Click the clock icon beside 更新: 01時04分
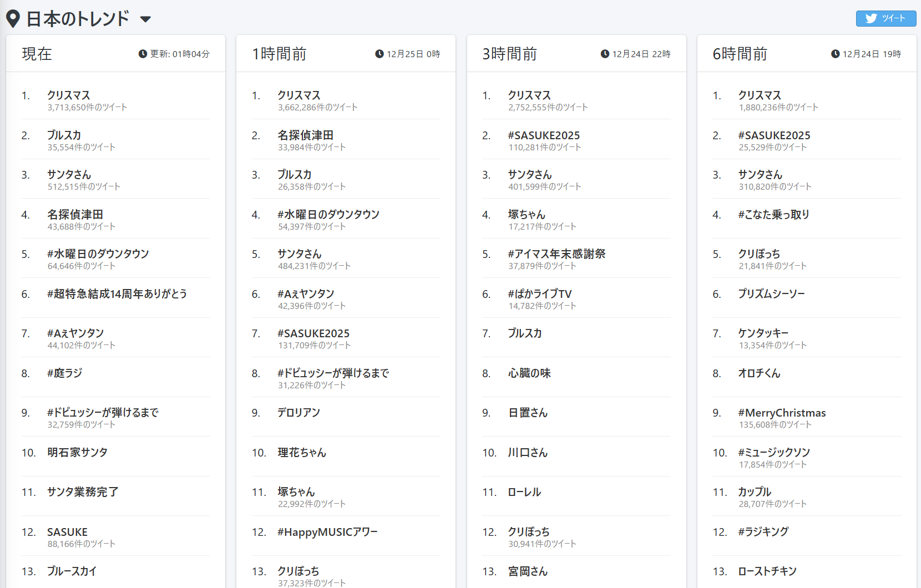The height and width of the screenshot is (588, 921). coord(143,54)
